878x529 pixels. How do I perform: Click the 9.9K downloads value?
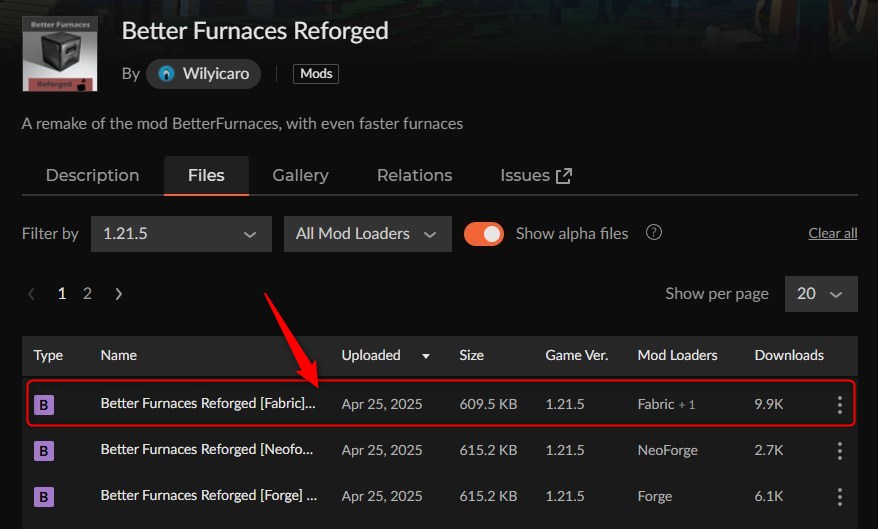769,405
